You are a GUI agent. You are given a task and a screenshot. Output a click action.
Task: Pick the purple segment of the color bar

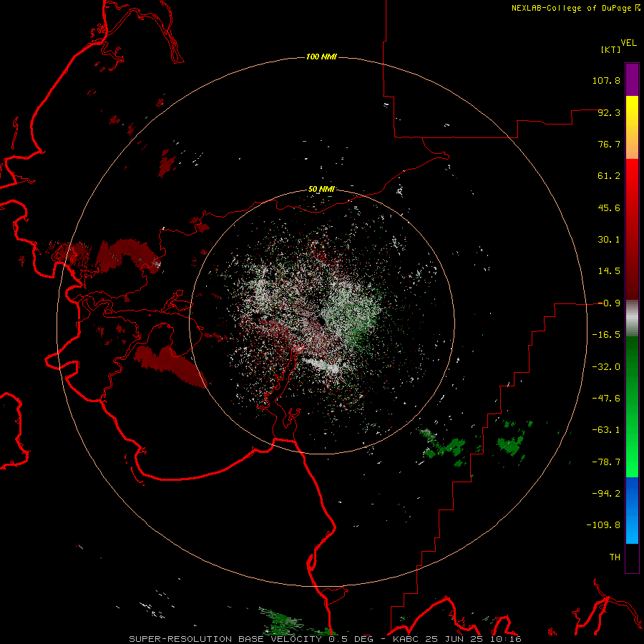tap(632, 79)
